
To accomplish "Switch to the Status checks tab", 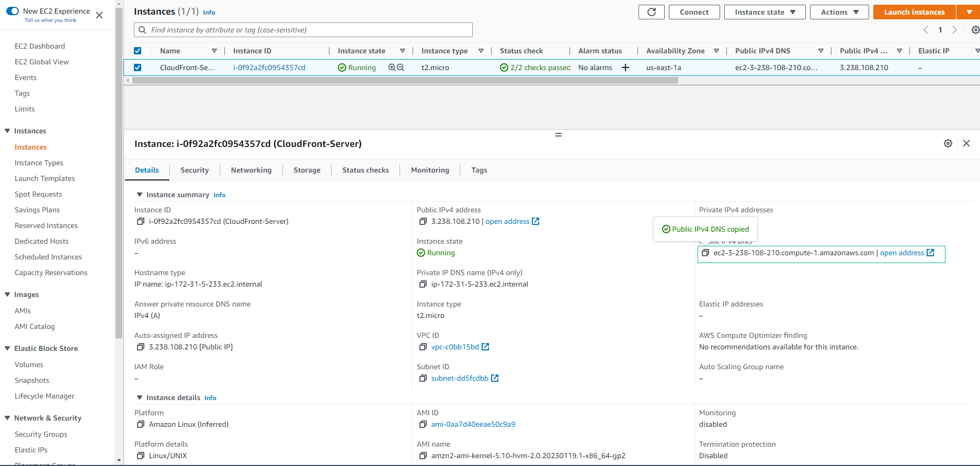I will coord(366,170).
